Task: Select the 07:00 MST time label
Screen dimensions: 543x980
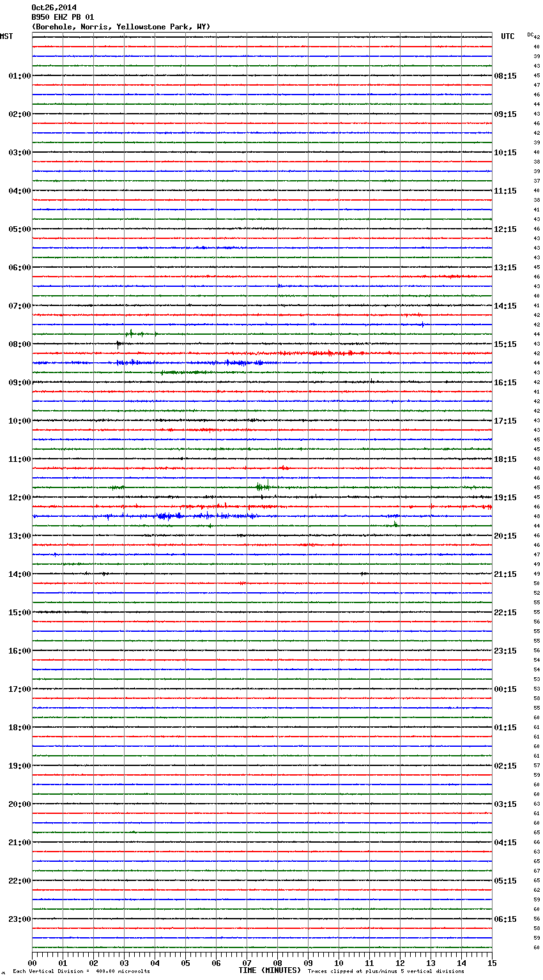Action: (x=20, y=306)
